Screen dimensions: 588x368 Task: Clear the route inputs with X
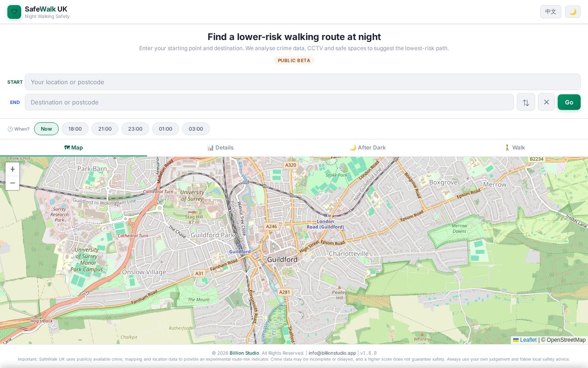tap(546, 102)
